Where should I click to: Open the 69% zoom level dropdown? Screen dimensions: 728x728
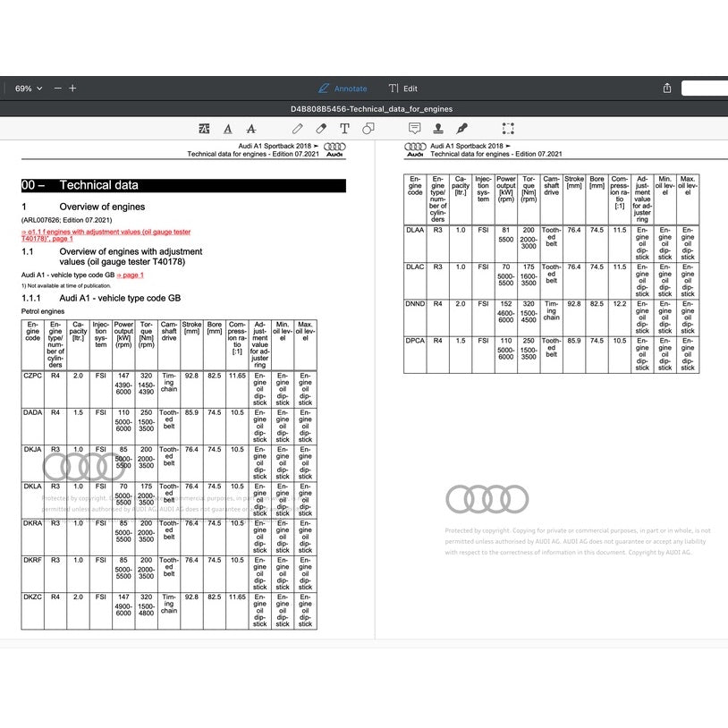click(x=26, y=89)
